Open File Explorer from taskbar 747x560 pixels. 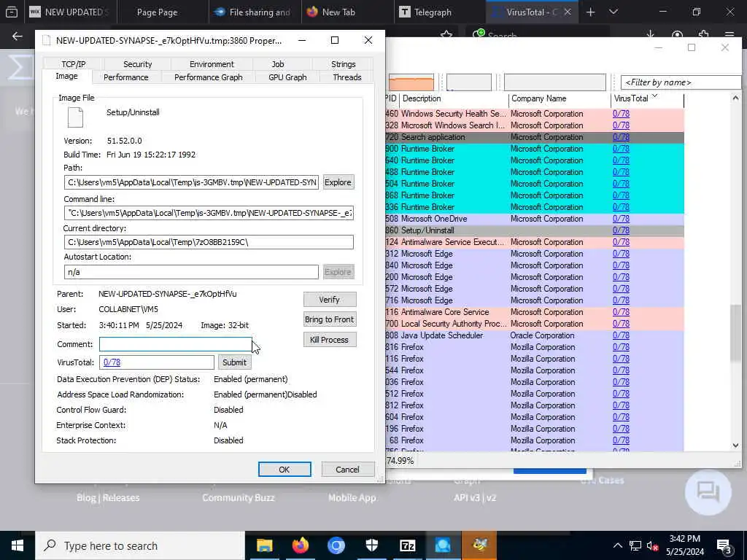[x=264, y=545]
